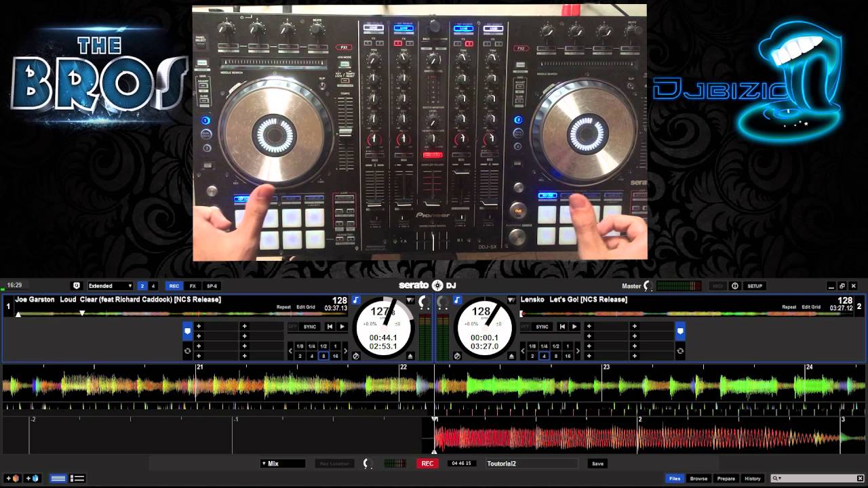The image size is (868, 488).
Task: Toggle slip mode icon on deck 2
Action: (457, 356)
